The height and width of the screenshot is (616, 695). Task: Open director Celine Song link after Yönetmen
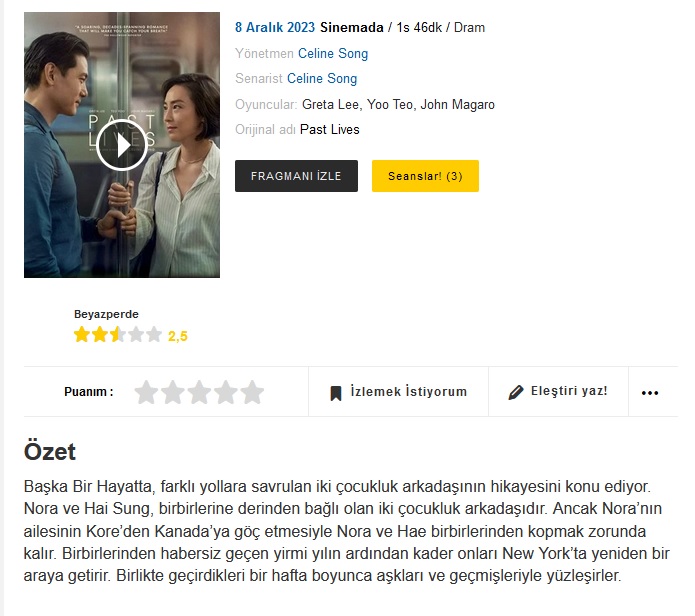(333, 54)
